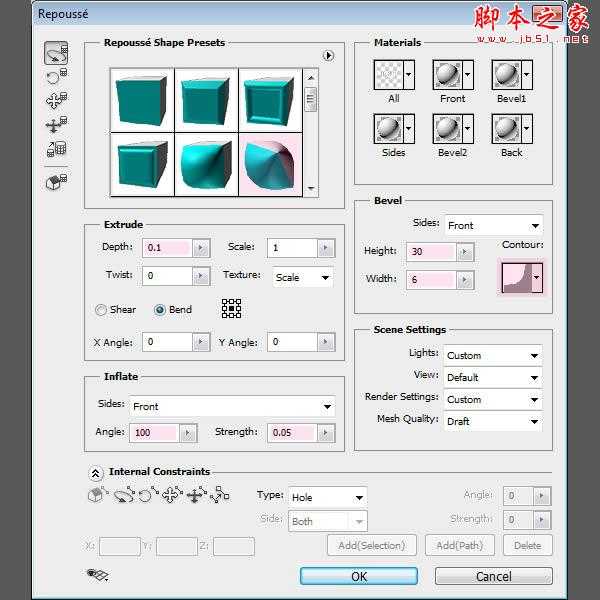Select the Slide mesh tool in left sidebar
600x600 pixels.
pyautogui.click(x=56, y=124)
